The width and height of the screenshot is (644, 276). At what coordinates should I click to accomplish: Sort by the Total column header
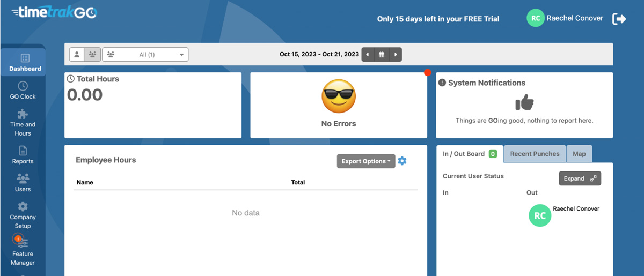tap(298, 182)
